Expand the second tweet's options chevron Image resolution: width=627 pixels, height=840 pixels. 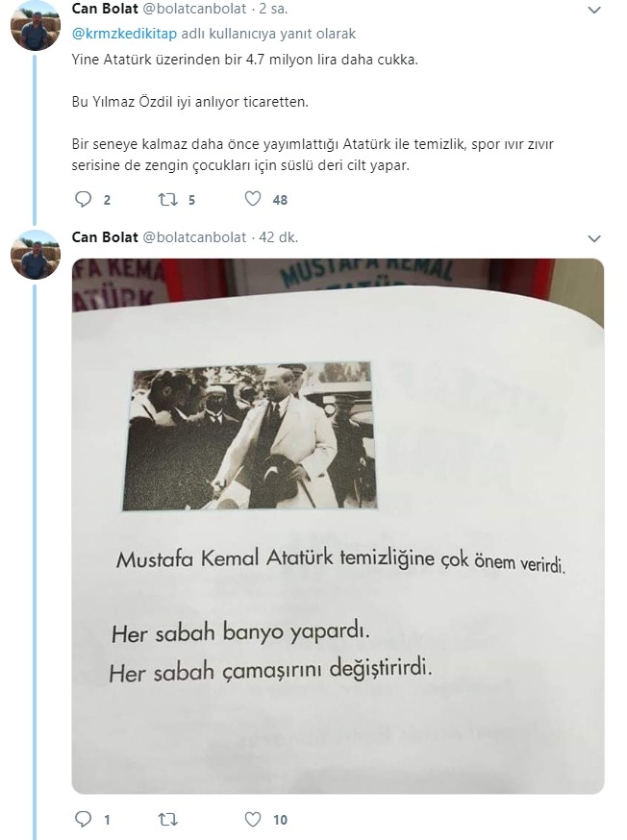(x=594, y=238)
